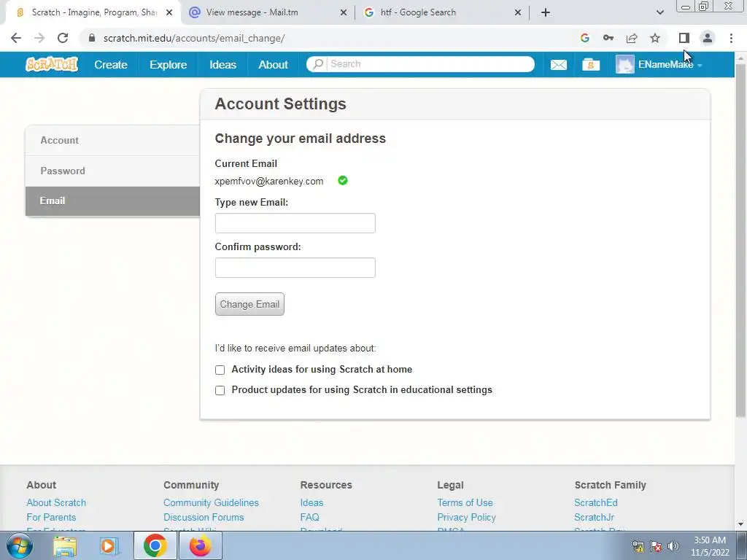Open a new tab with plus button
Screen dimensions: 747x560
pyautogui.click(x=546, y=12)
